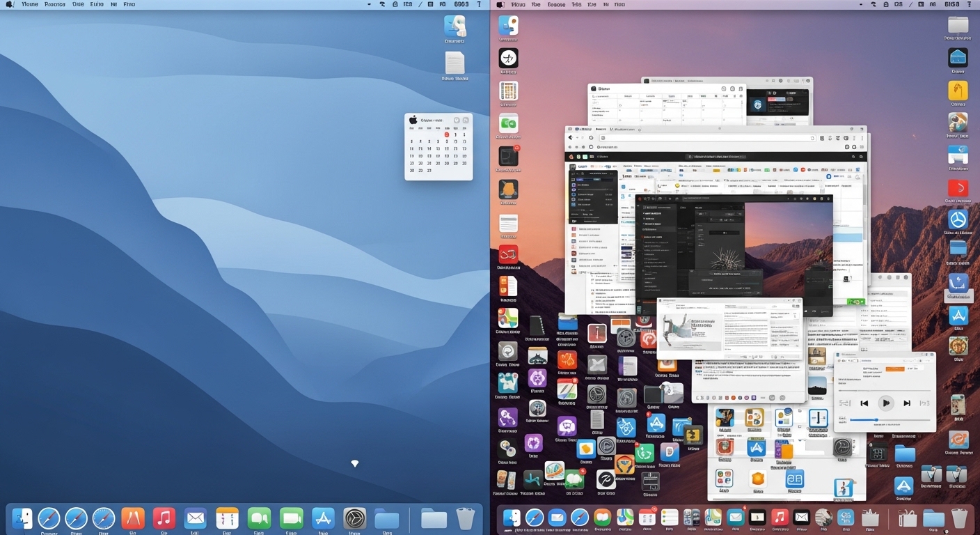Open the left dock's App Store icon

pyautogui.click(x=324, y=518)
